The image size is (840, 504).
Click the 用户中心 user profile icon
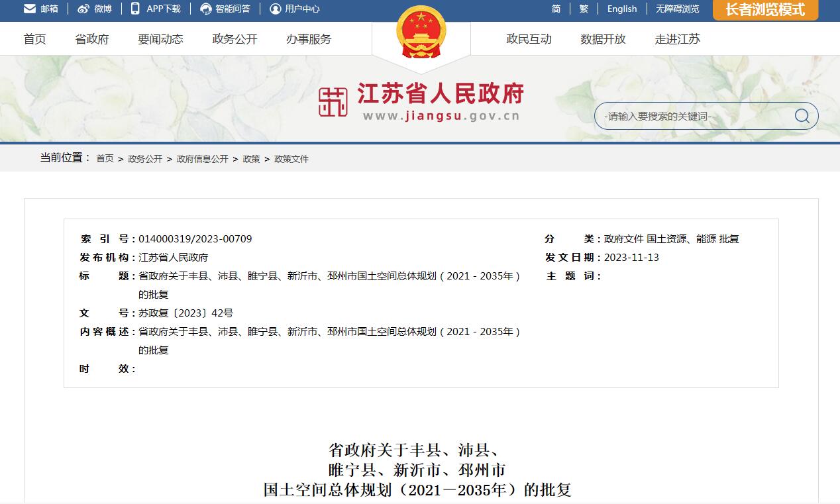pos(276,9)
